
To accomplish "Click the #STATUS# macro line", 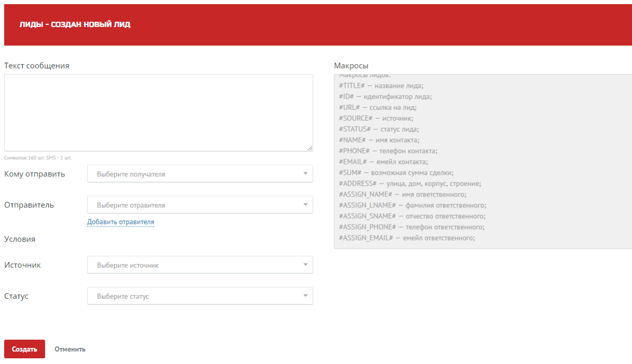I will pyautogui.click(x=379, y=129).
